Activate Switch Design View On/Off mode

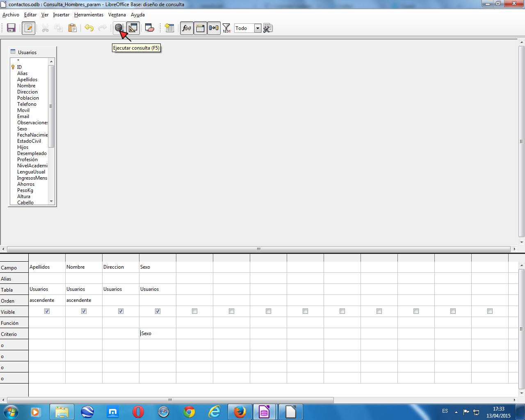pos(132,28)
